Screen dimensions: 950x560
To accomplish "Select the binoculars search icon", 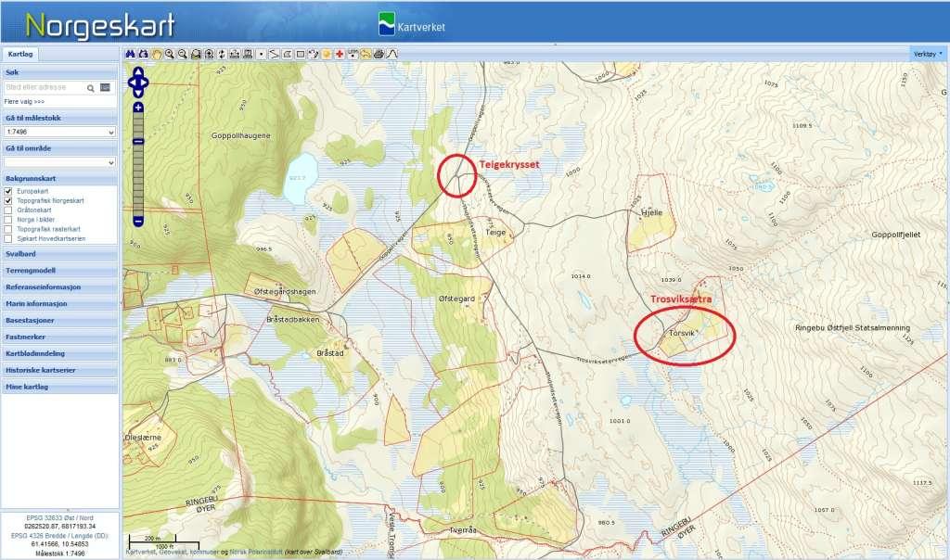I will (x=131, y=54).
